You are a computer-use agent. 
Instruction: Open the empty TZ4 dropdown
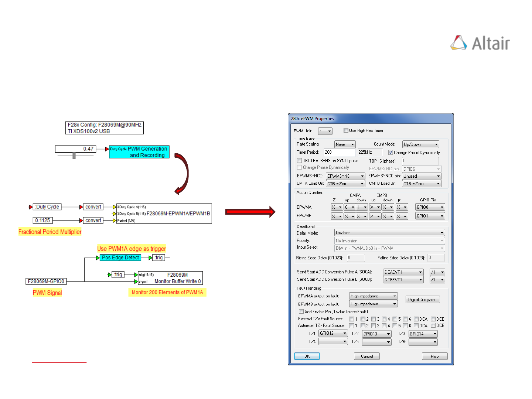coord(333,342)
